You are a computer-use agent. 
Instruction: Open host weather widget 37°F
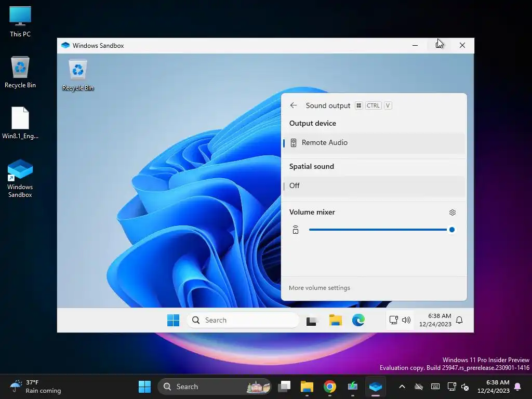[x=35, y=387]
